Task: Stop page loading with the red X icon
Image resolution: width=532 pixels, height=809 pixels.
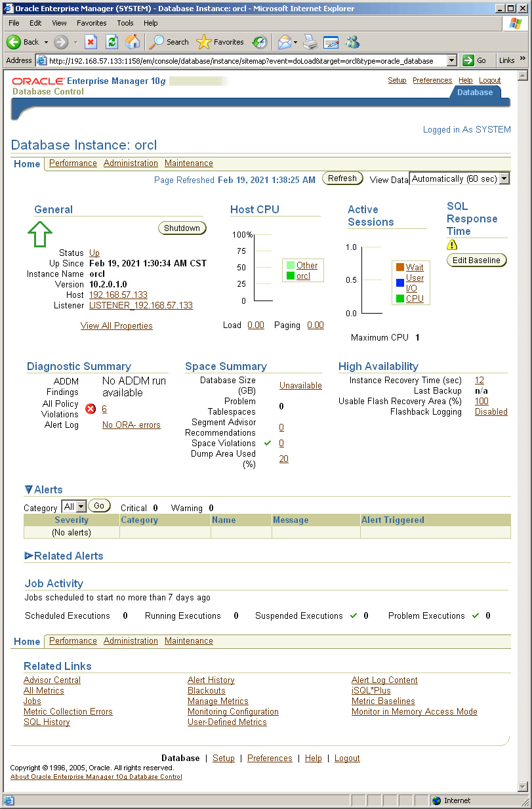Action: click(91, 42)
